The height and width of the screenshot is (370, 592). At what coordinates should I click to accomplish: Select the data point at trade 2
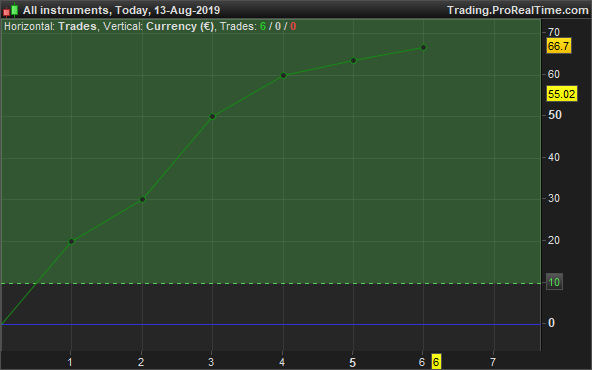tap(142, 199)
